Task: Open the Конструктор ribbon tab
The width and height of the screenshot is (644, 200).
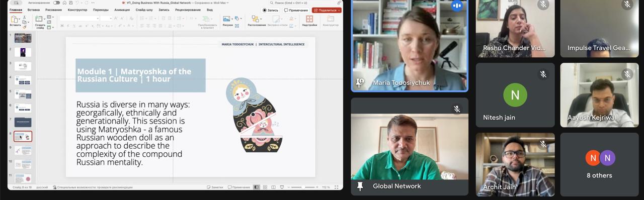Action: 77,10
